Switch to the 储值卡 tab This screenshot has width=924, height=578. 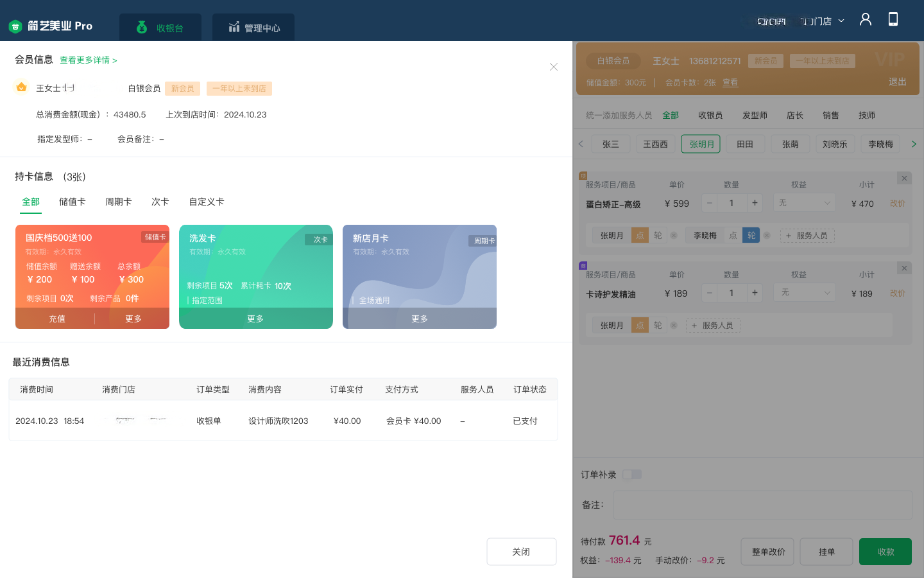pyautogui.click(x=73, y=202)
